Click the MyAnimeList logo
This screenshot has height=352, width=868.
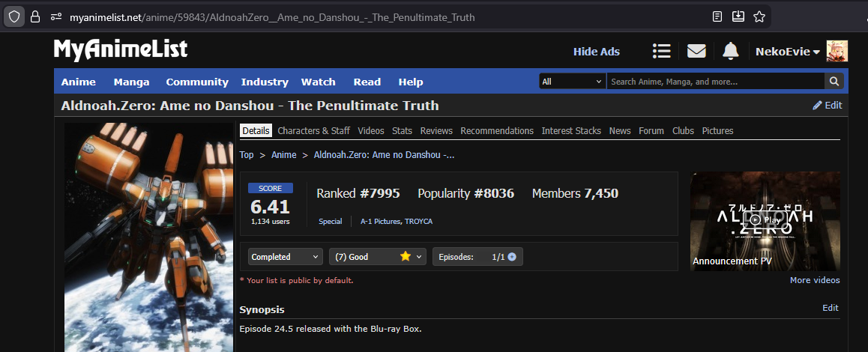coord(121,50)
